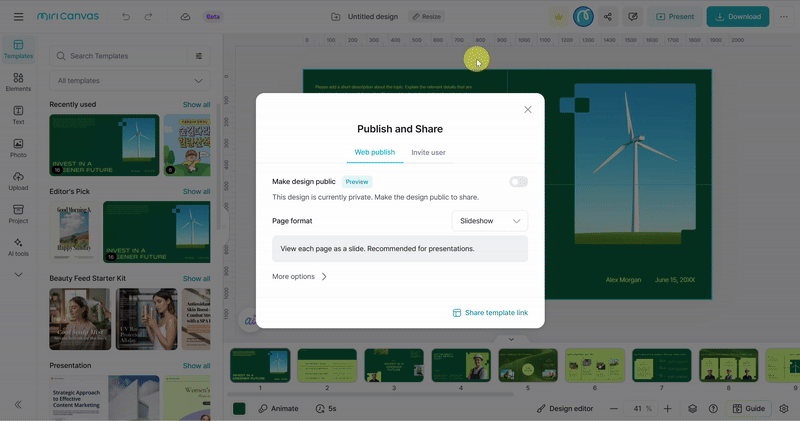Open the Text tool panel
This screenshot has width=800, height=421.
(18, 115)
